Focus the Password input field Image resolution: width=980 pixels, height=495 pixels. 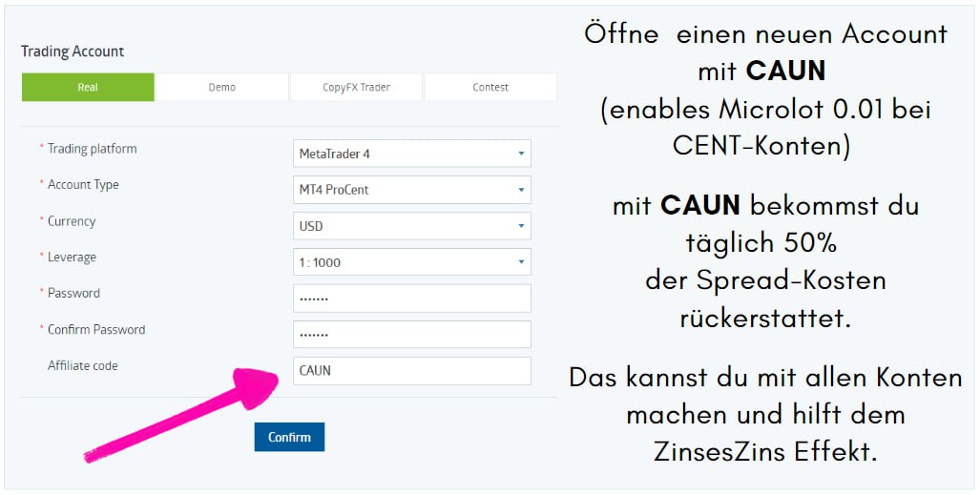pyautogui.click(x=411, y=299)
